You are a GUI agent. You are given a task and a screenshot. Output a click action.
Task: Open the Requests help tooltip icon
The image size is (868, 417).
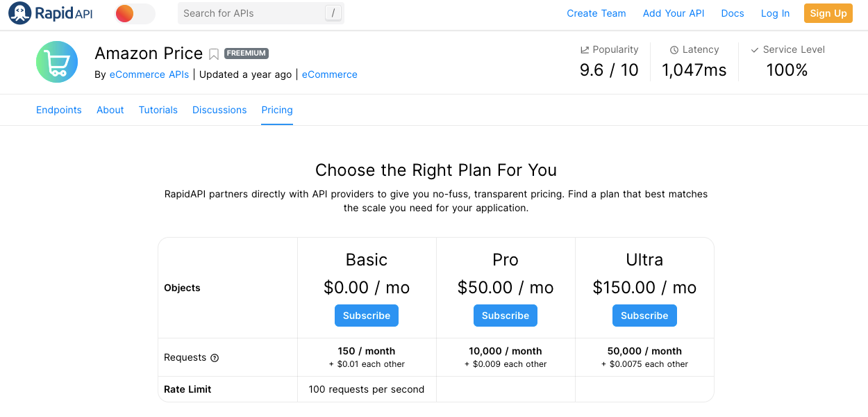click(215, 357)
